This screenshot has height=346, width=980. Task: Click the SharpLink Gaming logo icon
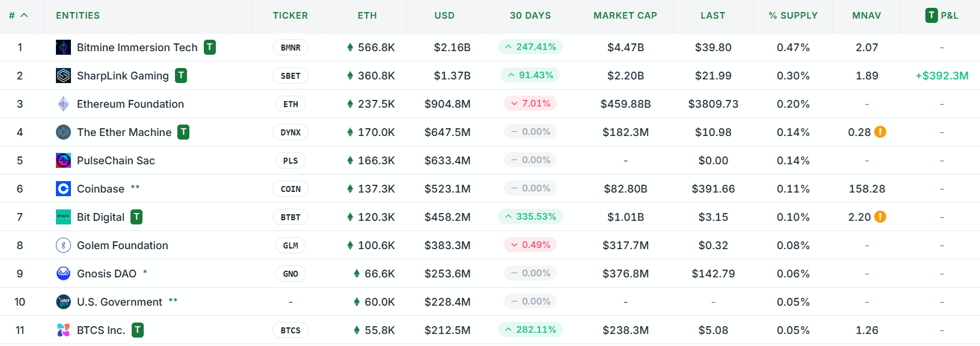click(63, 76)
